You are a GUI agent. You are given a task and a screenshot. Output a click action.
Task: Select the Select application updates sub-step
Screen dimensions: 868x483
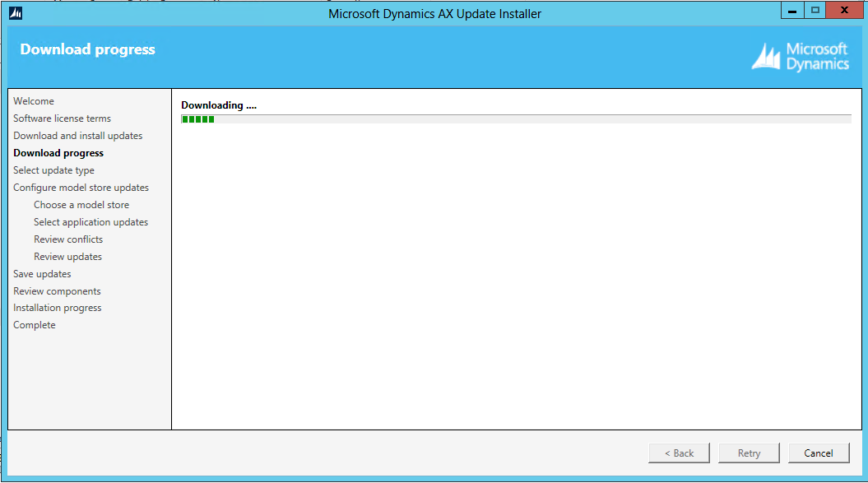click(91, 221)
